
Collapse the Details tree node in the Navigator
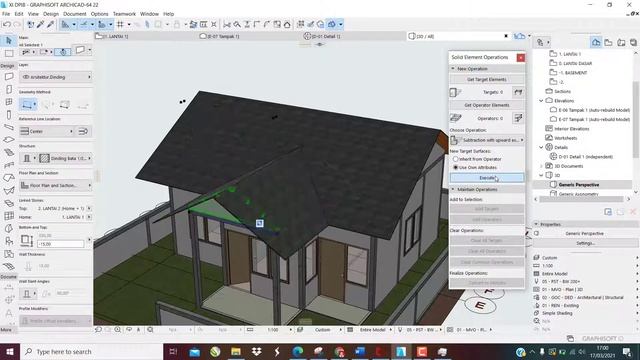click(x=541, y=147)
